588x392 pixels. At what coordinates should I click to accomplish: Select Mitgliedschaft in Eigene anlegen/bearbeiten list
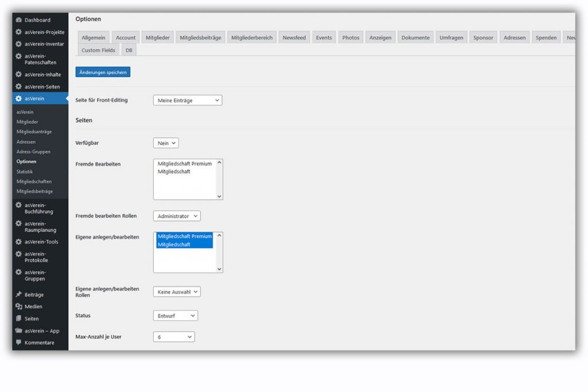coord(184,244)
